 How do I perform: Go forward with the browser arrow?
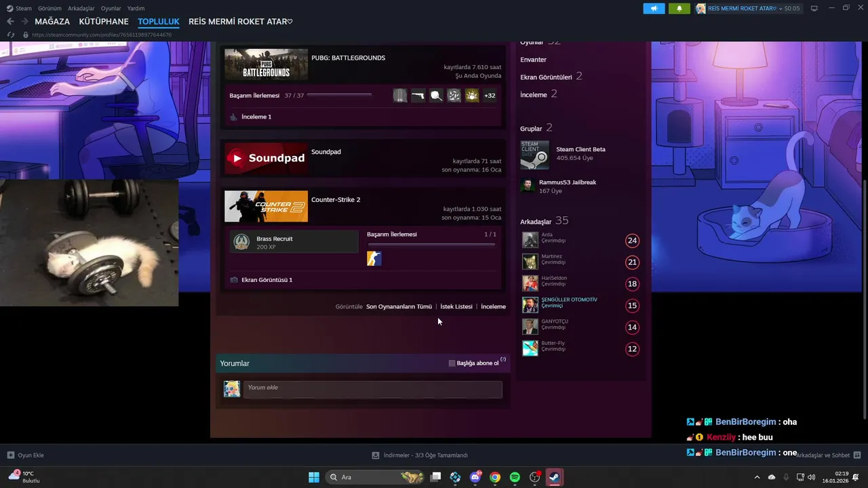[x=24, y=22]
